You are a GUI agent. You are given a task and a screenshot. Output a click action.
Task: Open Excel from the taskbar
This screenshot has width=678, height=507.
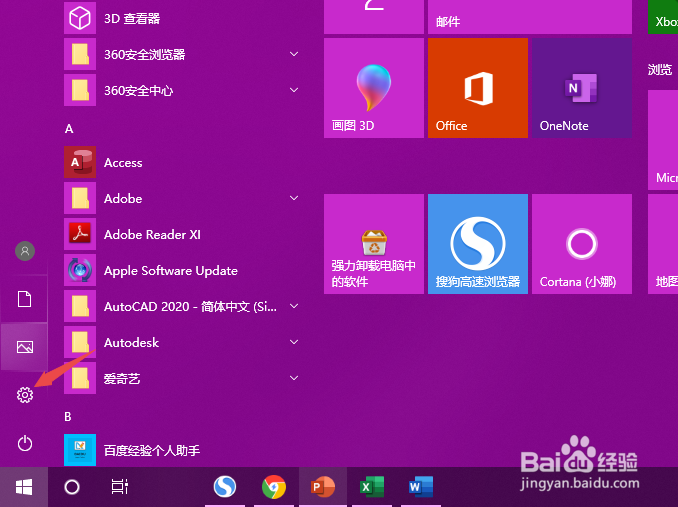[x=372, y=487]
